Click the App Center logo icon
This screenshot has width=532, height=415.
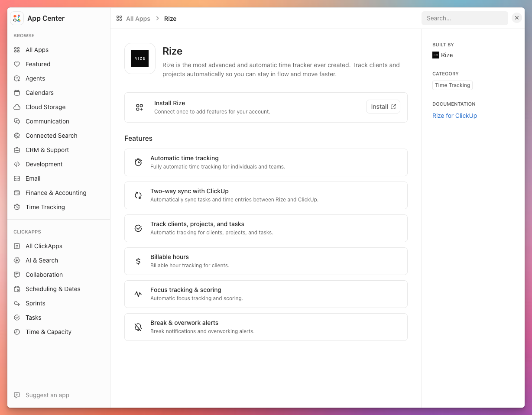(x=17, y=18)
